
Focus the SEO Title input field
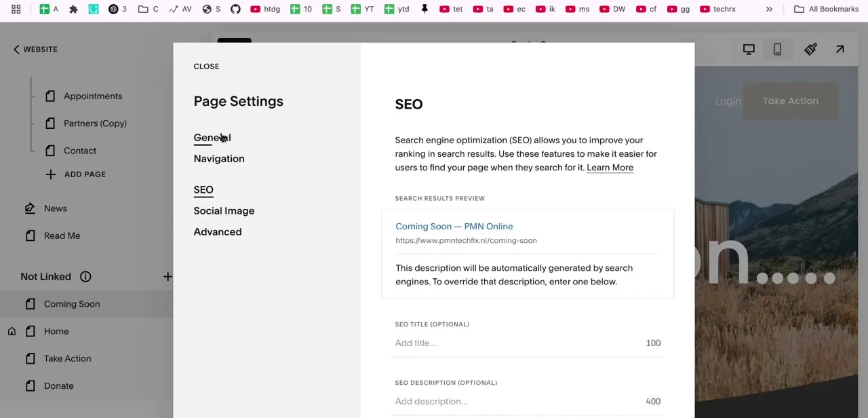click(528, 343)
